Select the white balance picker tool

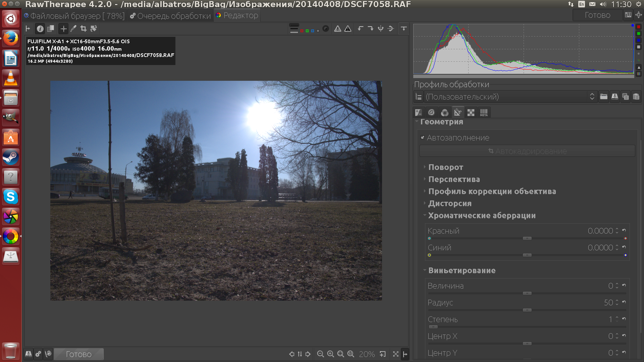coord(73,29)
